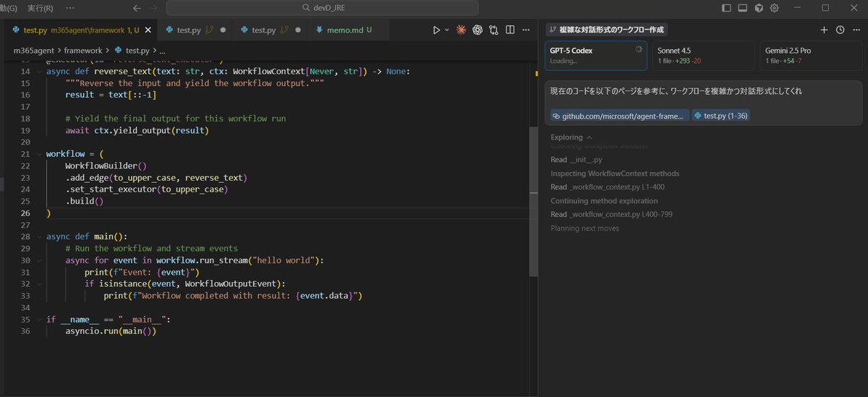This screenshot has width=868, height=397.
Task: Switch to the second test.py tab
Action: pyautogui.click(x=194, y=30)
